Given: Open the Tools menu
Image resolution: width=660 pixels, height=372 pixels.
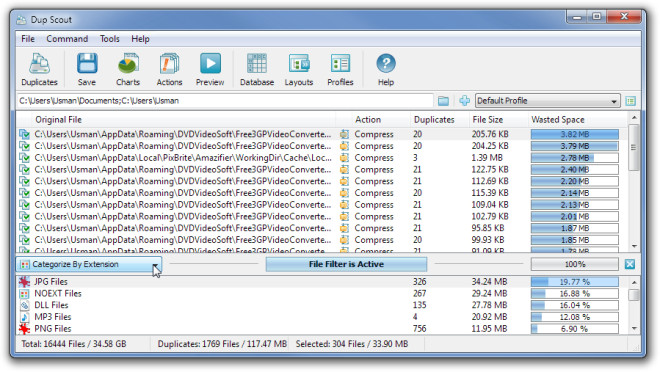Looking at the screenshot, I should 109,39.
